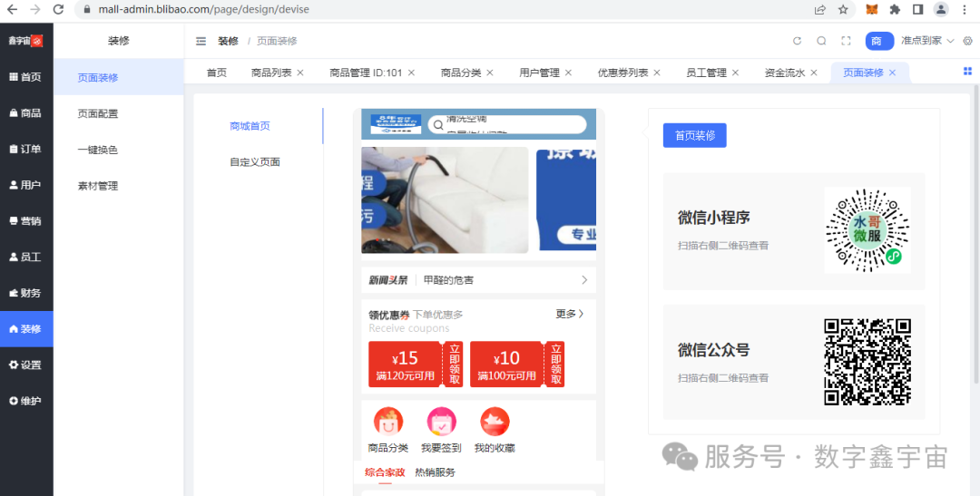This screenshot has height=496, width=980.
Task: Close the 商品管理 ID:101 tab
Action: (411, 73)
